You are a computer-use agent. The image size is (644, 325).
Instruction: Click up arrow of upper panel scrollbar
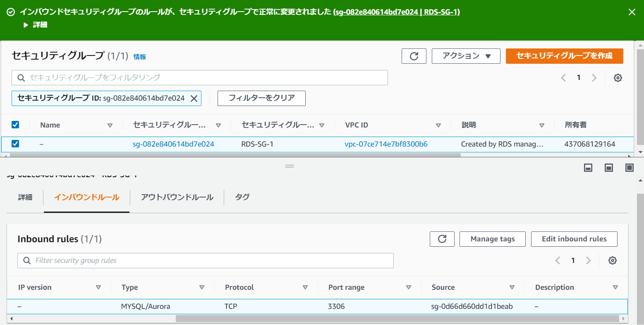(640, 45)
